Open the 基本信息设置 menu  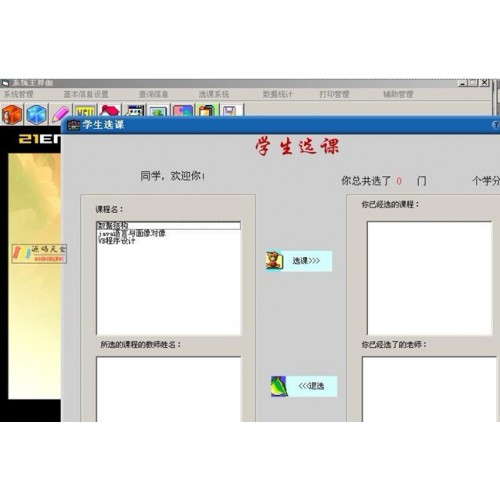pyautogui.click(x=86, y=94)
